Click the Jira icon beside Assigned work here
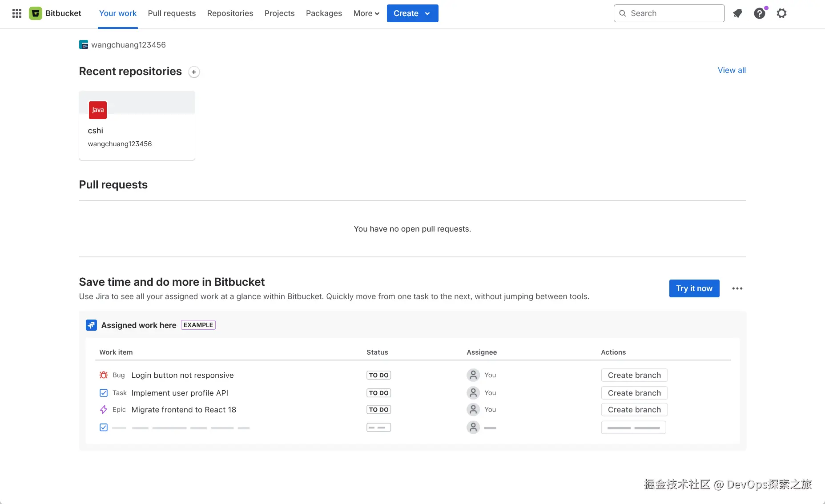This screenshot has width=825, height=504. (91, 325)
